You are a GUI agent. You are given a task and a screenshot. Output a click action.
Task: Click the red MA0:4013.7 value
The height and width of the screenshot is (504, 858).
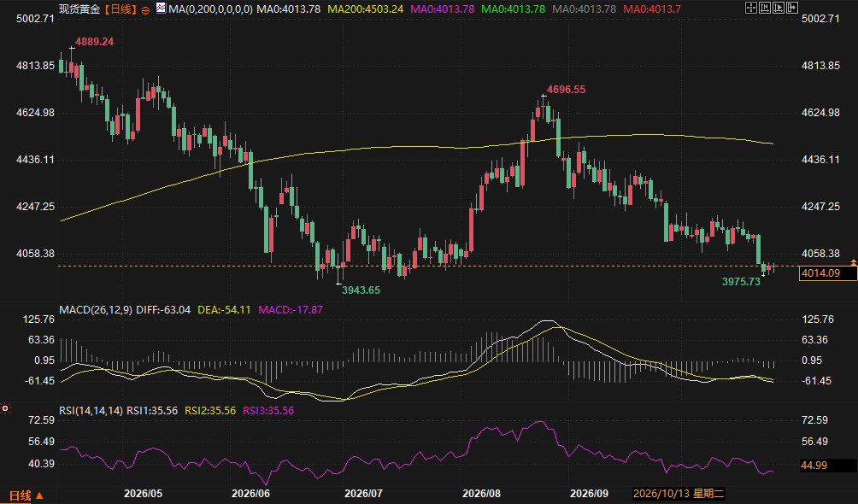651,9
